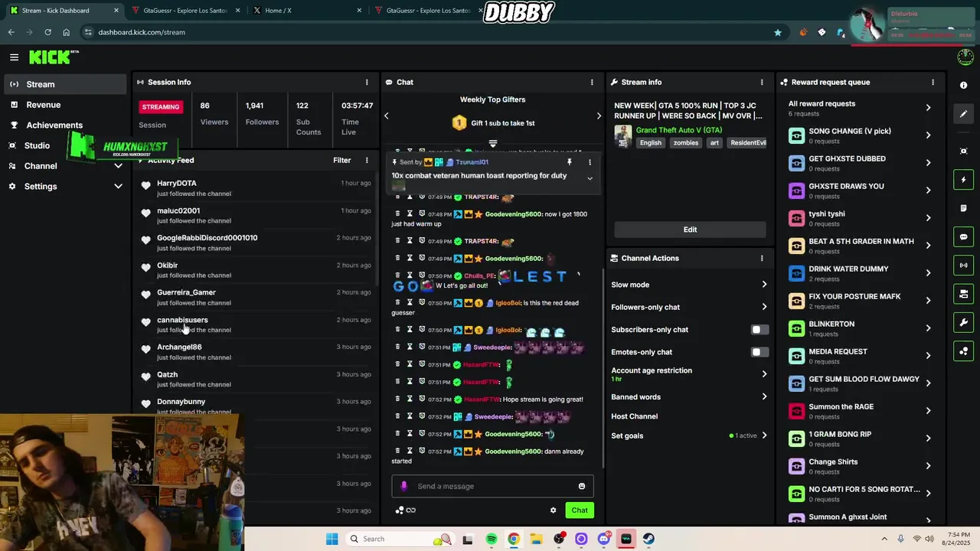Click Host Channel action
This screenshot has height=551, width=980.
click(x=635, y=416)
